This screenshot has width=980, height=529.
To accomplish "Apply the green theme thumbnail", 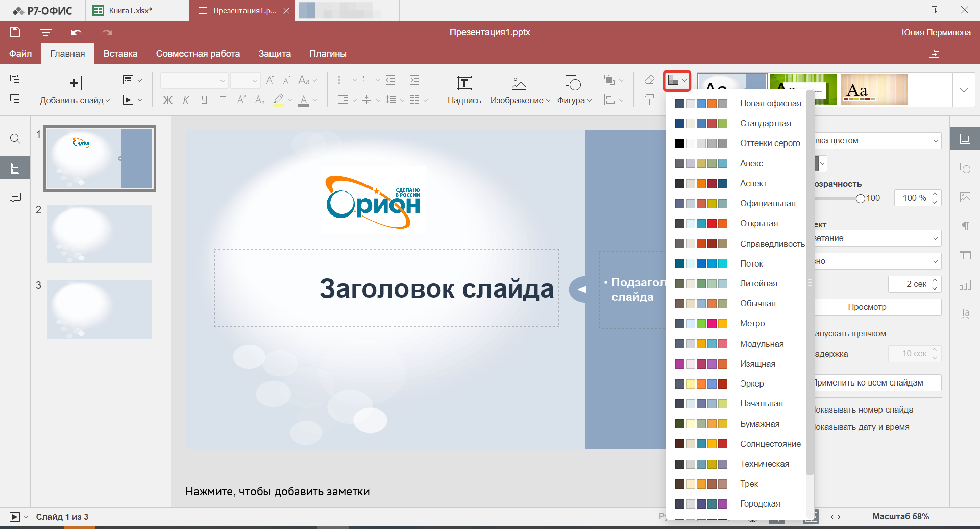I will click(x=803, y=89).
